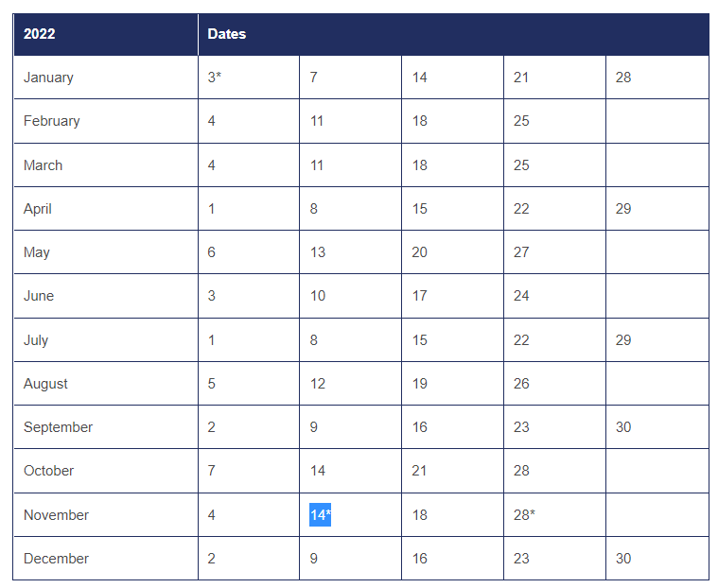
Task: Click date 19 in the August row
Action: pos(419,384)
